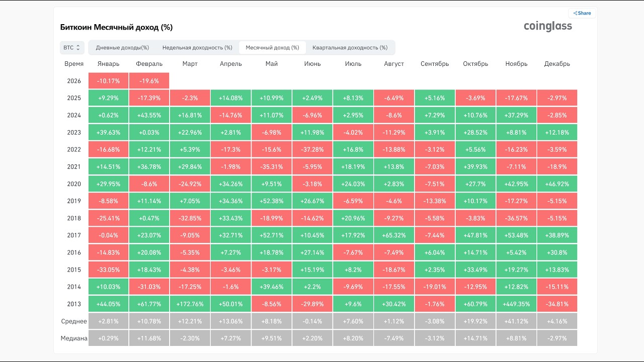Click the +16.8% cell in 2022 row

point(353,150)
